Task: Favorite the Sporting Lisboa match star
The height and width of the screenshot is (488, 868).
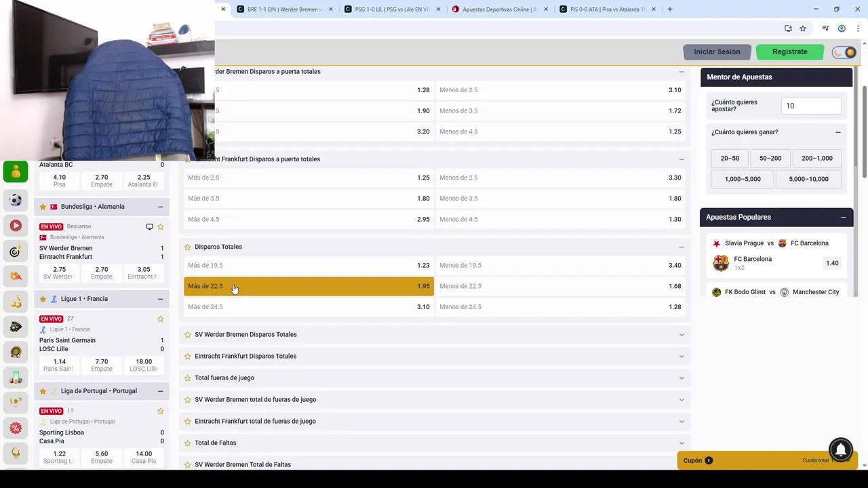Action: pos(160,411)
